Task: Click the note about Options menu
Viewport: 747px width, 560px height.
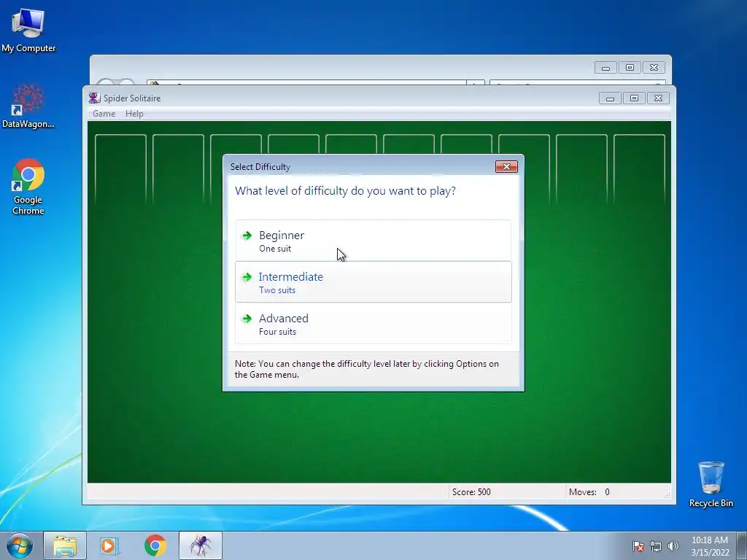Action: 367,369
